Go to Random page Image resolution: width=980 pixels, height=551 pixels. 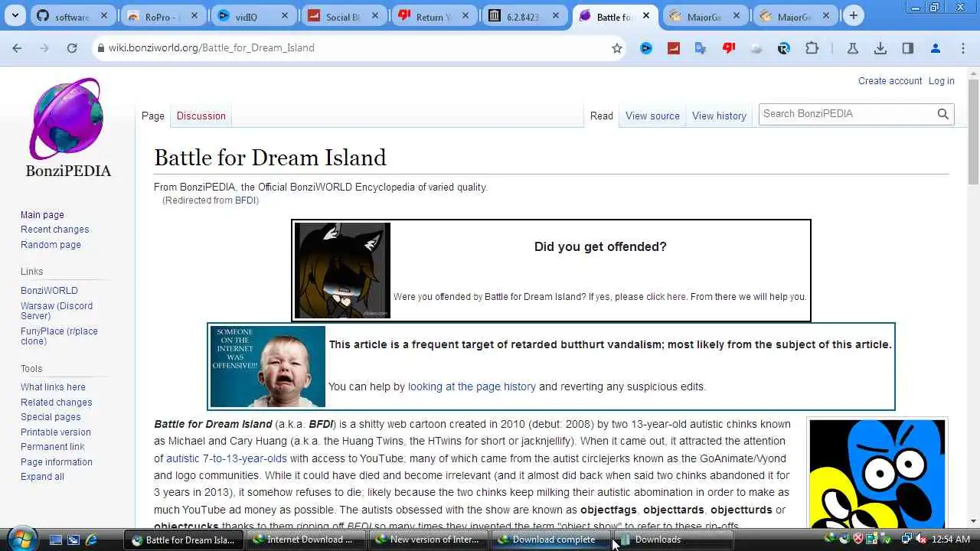tap(51, 245)
